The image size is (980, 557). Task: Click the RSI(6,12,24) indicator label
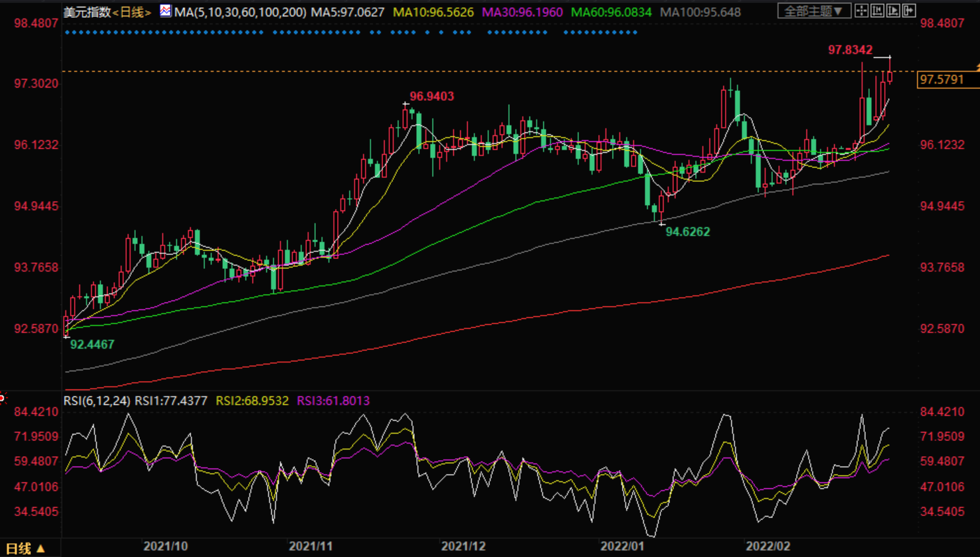click(96, 401)
